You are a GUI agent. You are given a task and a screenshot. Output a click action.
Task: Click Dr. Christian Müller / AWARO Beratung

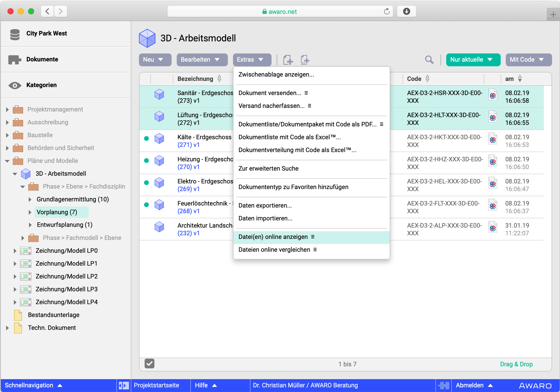[305, 385]
